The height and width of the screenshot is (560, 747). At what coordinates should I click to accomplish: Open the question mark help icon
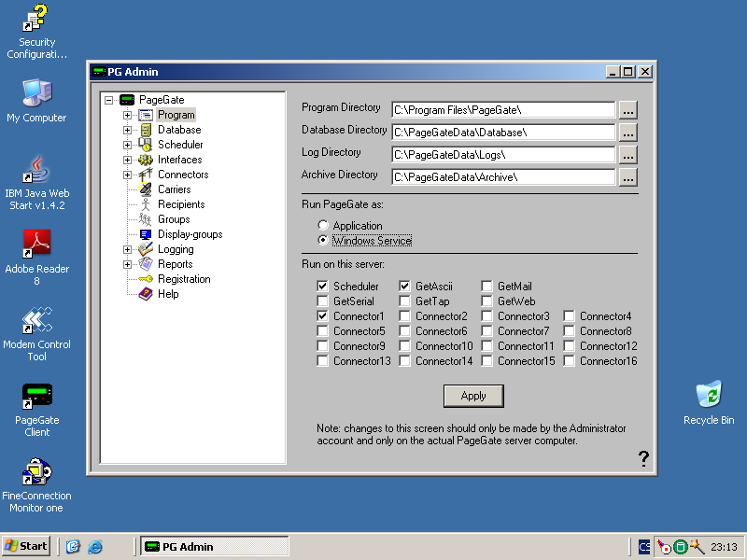pos(643,458)
